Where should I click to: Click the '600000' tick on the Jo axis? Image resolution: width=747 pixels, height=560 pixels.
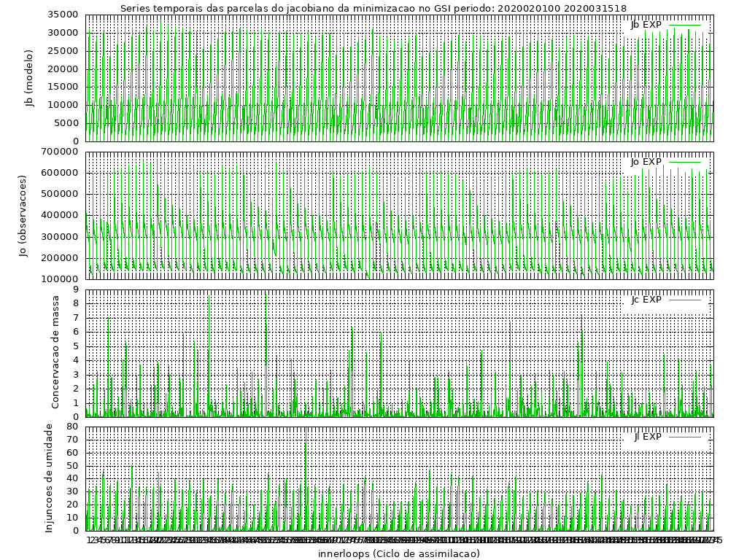pos(60,173)
